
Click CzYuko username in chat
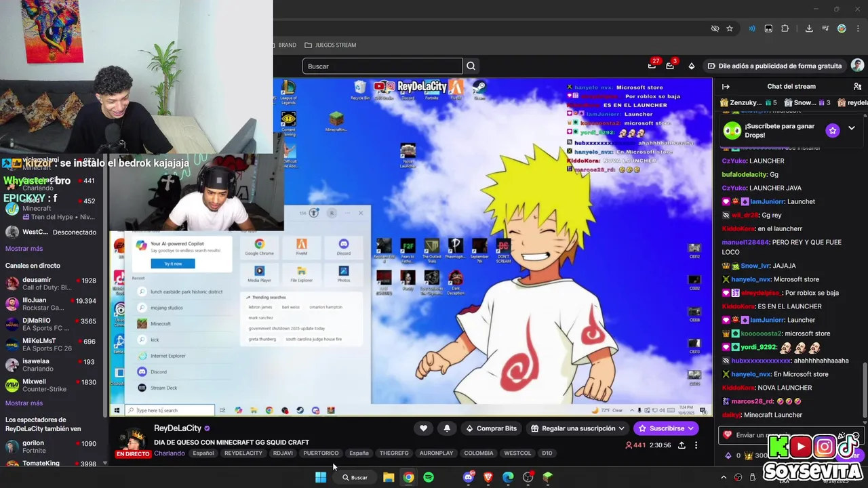pos(734,161)
